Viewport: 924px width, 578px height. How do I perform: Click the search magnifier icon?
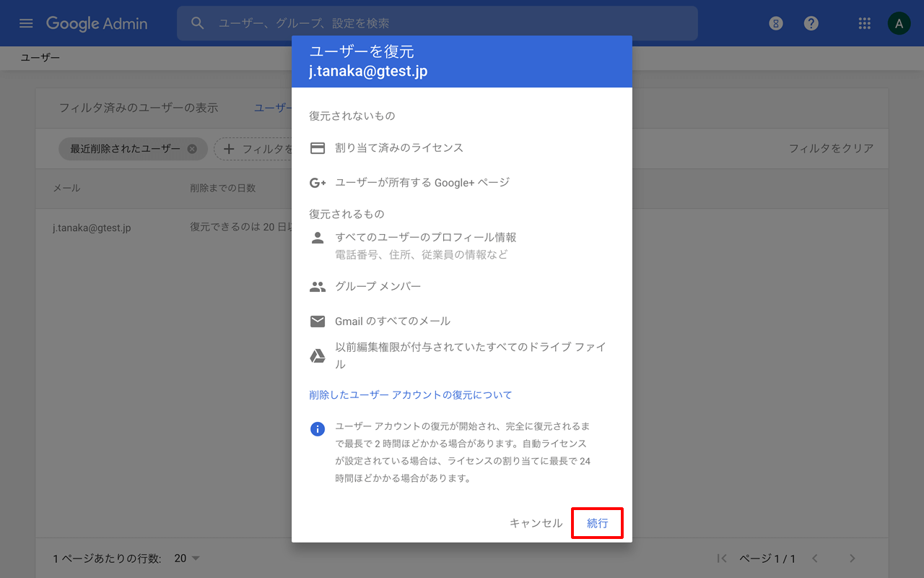(198, 23)
